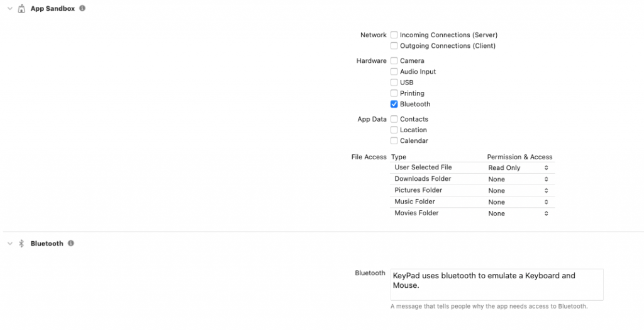Enable Outgoing Connections (Client)
This screenshot has width=644, height=330.
point(394,46)
